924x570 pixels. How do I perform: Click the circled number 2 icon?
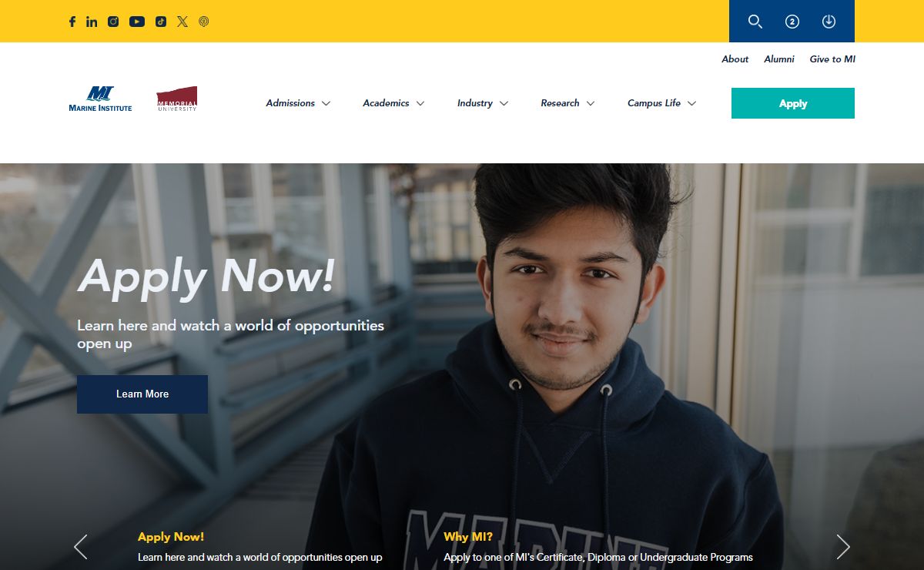792,22
